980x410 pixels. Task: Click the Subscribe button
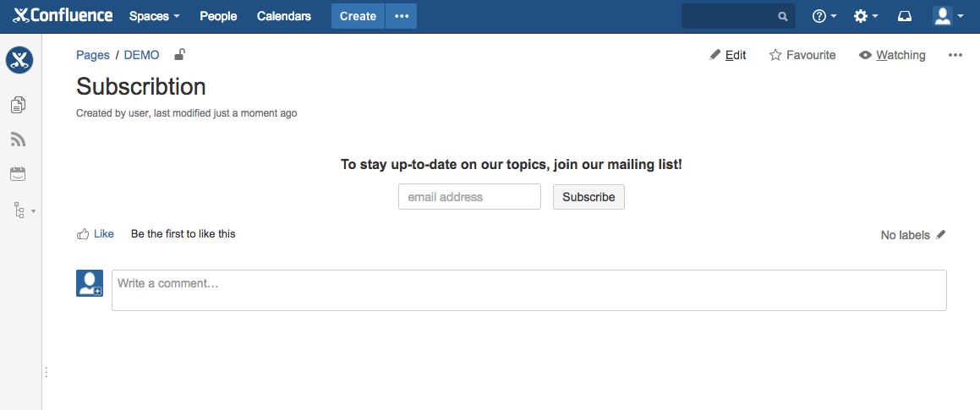point(589,197)
